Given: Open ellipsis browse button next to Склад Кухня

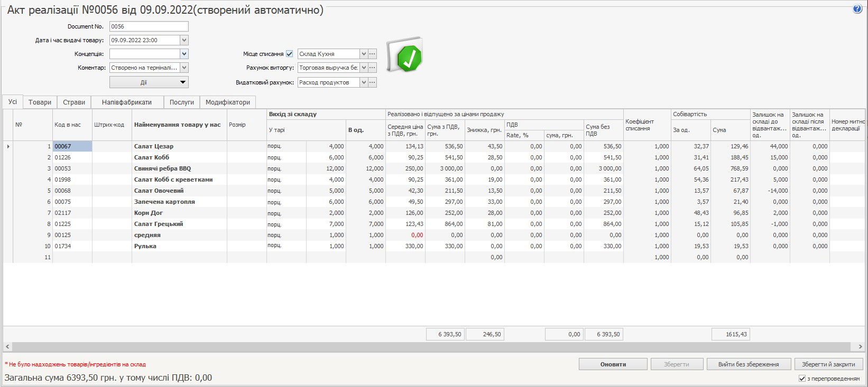Looking at the screenshot, I should (372, 54).
